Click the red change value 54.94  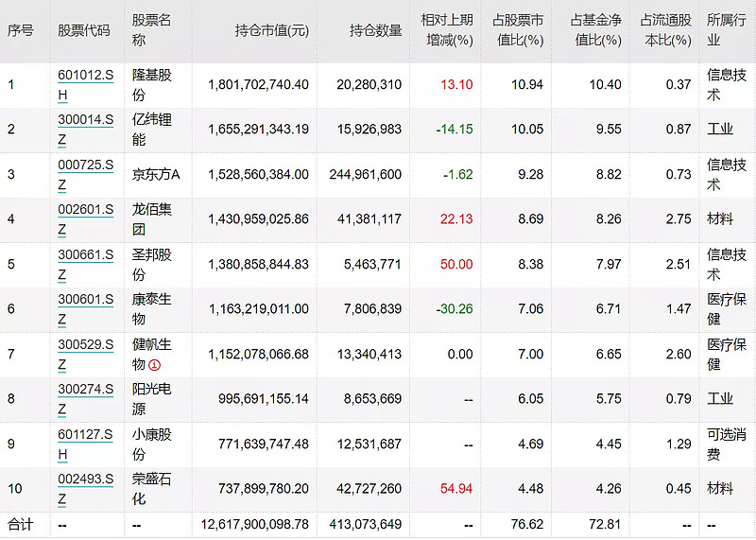click(456, 488)
